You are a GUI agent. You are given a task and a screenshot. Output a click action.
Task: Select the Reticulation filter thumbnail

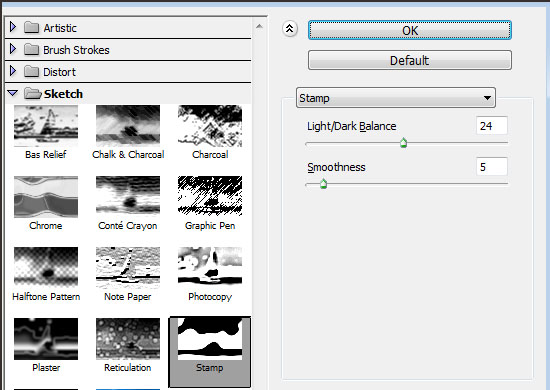click(x=128, y=339)
